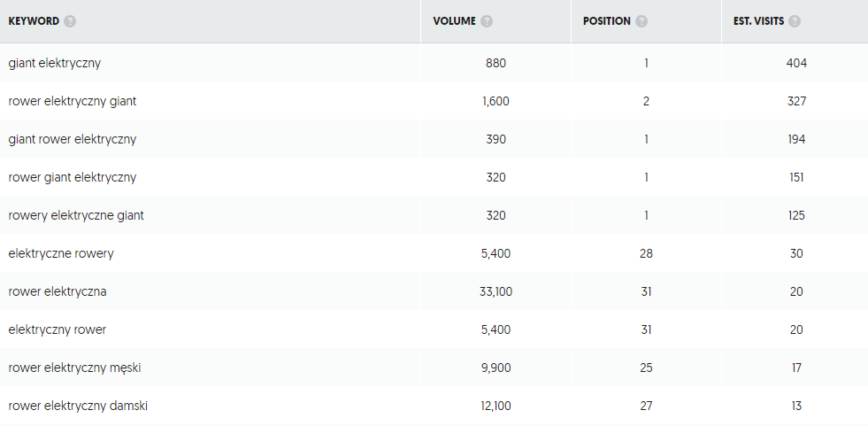Select the keyword 'rower elektryczny giant'
Image resolution: width=868 pixels, height=426 pixels.
72,101
